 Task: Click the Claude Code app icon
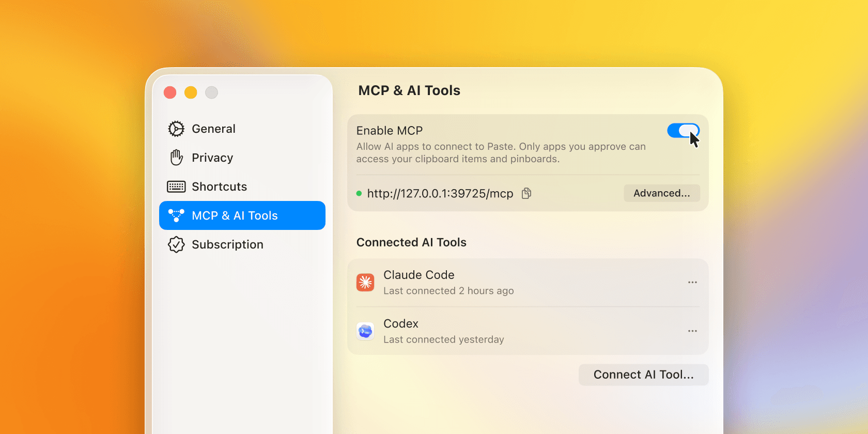coord(365,282)
